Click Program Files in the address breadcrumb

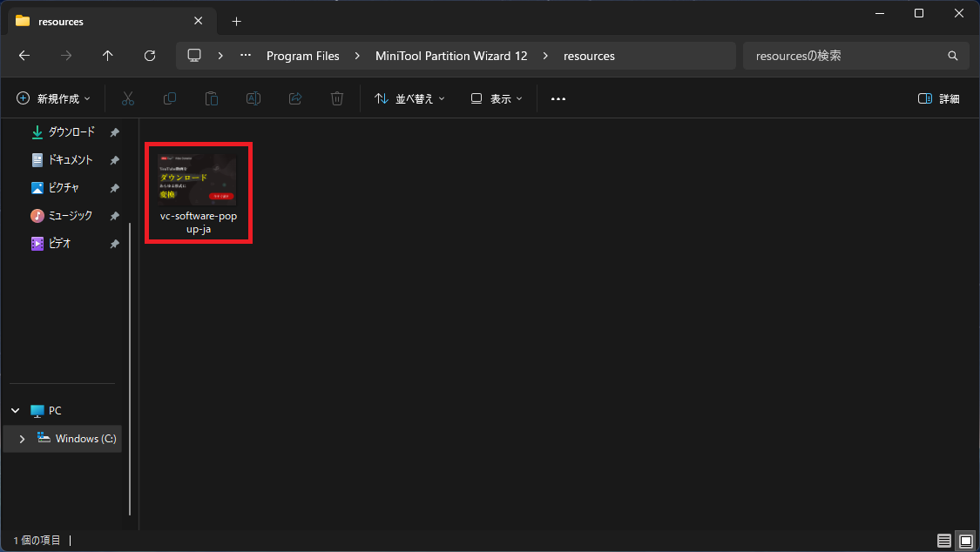pos(302,56)
